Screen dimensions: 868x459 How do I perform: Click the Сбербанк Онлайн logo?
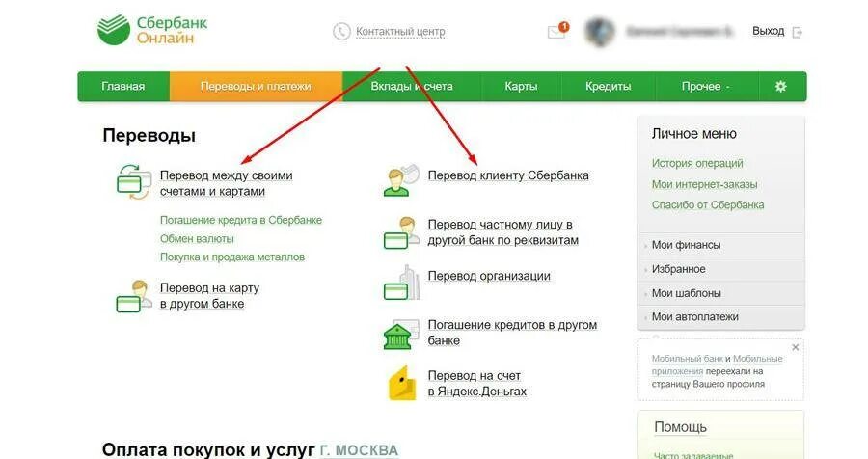151,31
